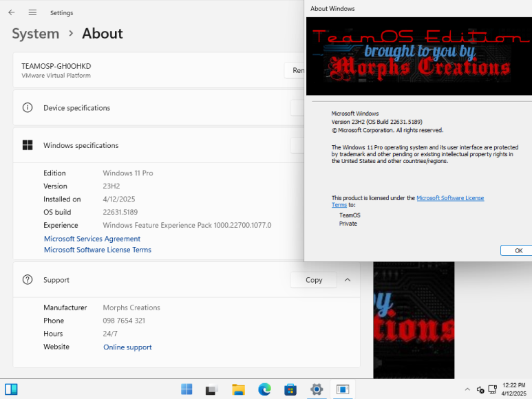Select the OK button in About Windows

point(516,250)
